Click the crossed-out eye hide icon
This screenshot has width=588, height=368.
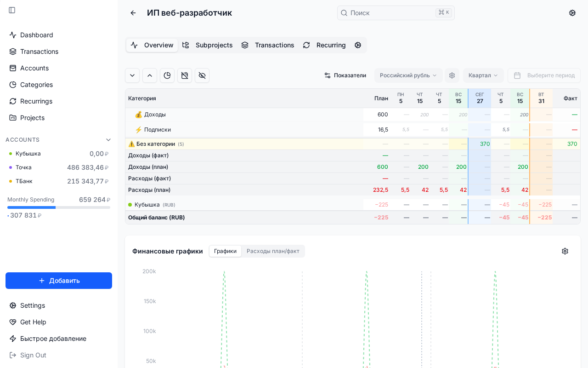point(202,75)
